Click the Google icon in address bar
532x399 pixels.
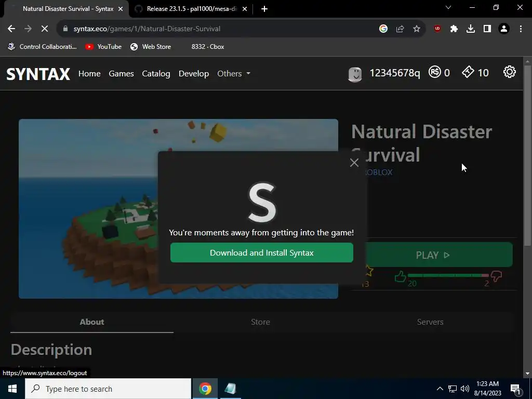[383, 29]
